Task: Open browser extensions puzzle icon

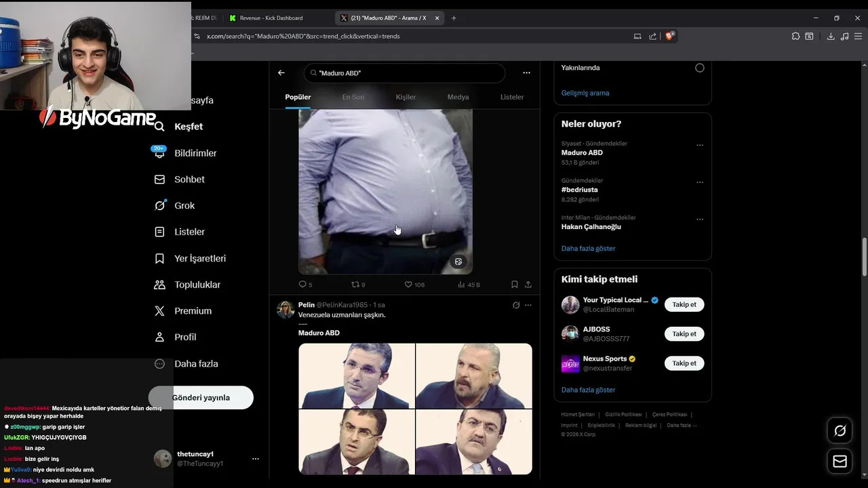Action: [x=795, y=36]
